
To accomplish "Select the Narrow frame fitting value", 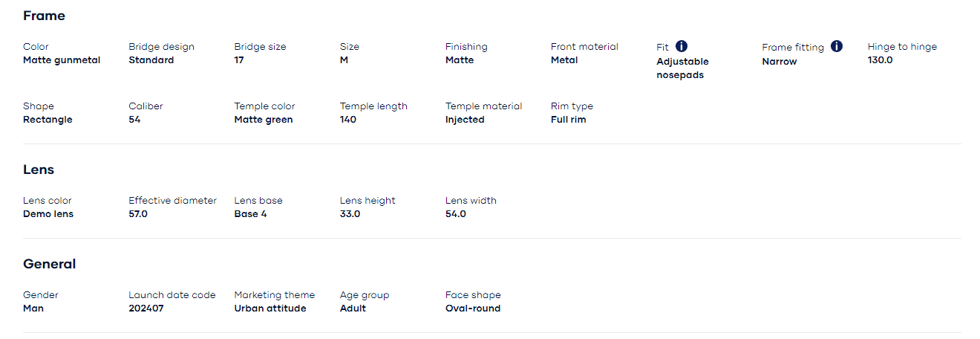I will point(780,62).
